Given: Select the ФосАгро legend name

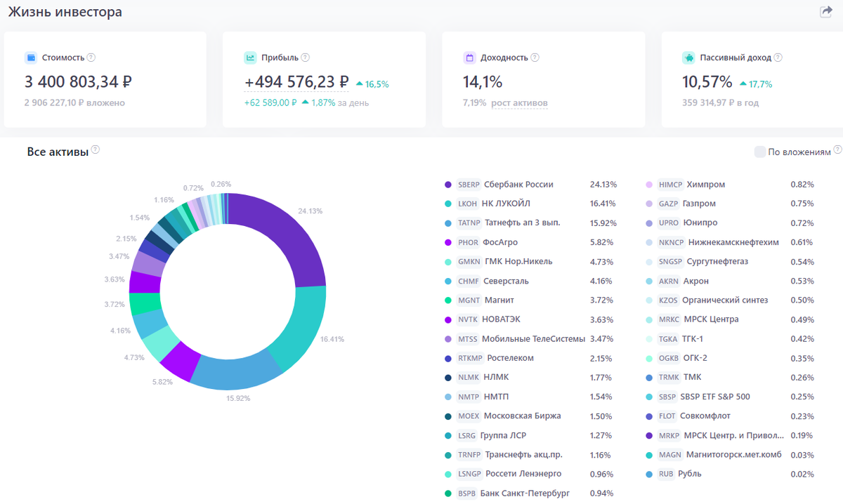Looking at the screenshot, I should coord(500,242).
